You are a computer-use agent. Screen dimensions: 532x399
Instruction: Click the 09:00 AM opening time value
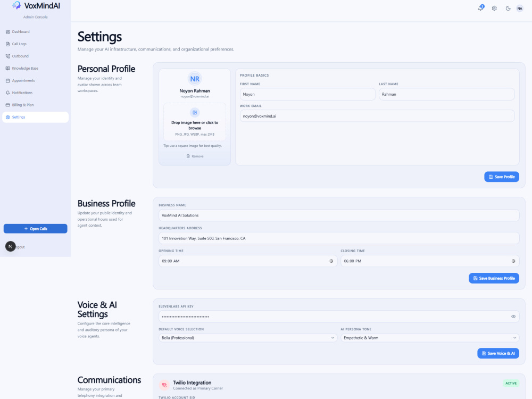coord(171,261)
